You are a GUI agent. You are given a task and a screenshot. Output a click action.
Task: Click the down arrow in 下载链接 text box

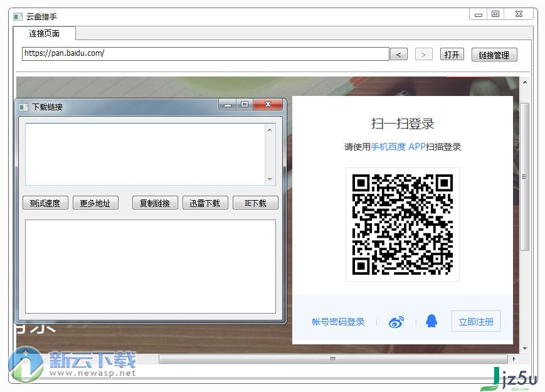(x=270, y=179)
